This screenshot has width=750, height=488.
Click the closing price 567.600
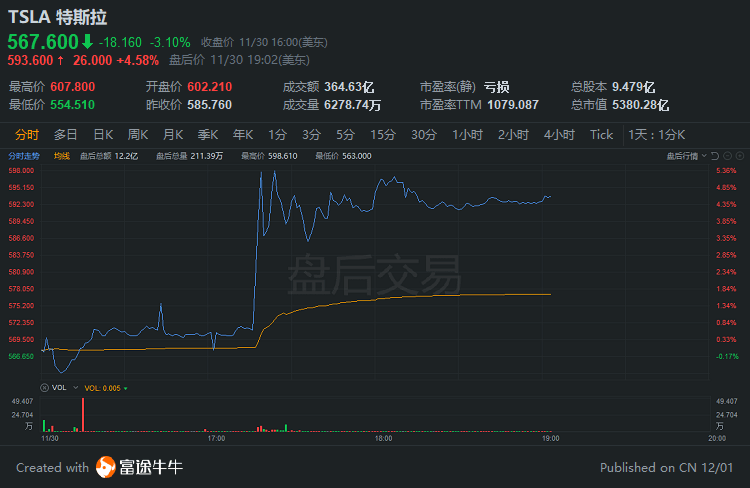coord(43,42)
